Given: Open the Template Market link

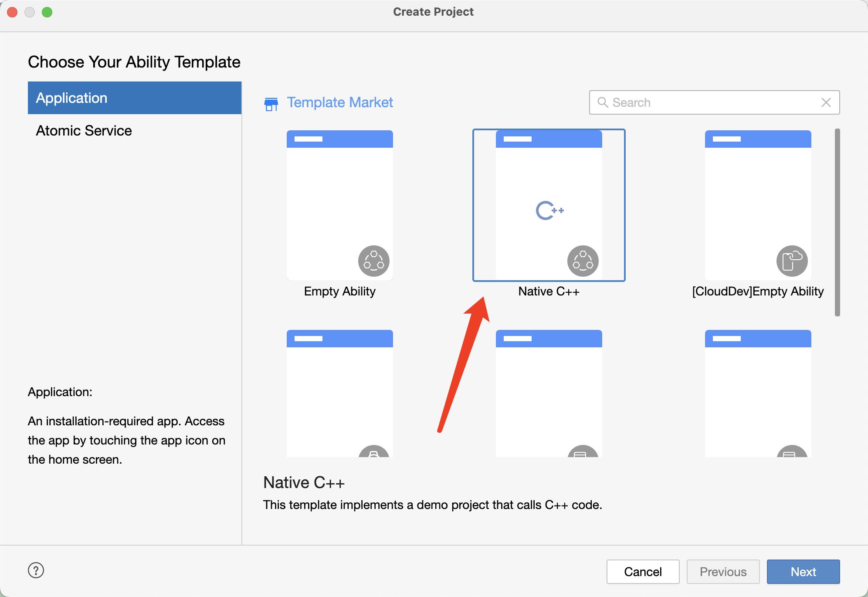Looking at the screenshot, I should click(339, 102).
